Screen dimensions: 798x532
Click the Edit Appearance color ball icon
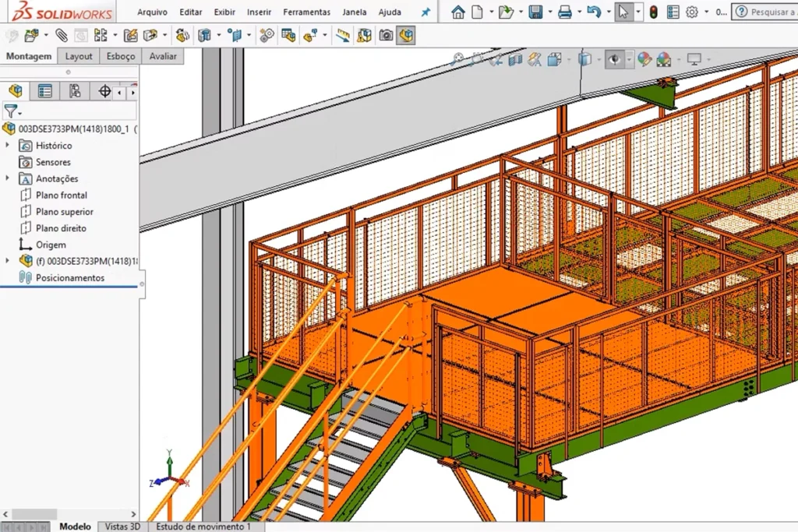(x=644, y=59)
